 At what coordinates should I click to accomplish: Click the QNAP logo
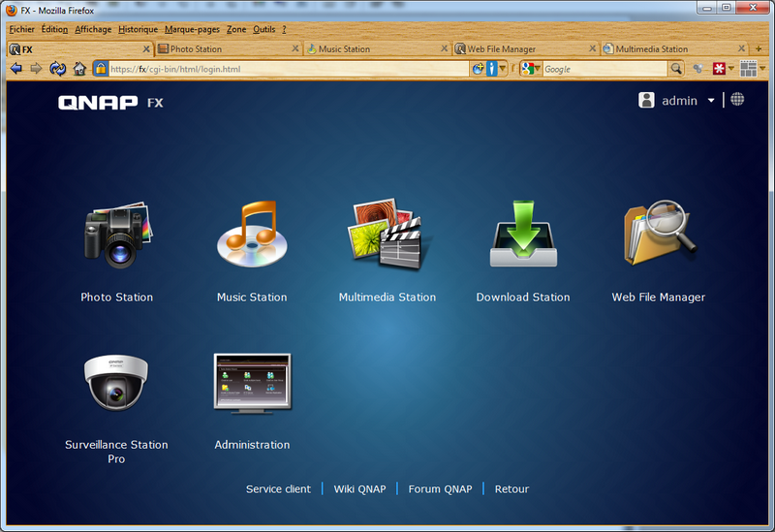[x=98, y=103]
